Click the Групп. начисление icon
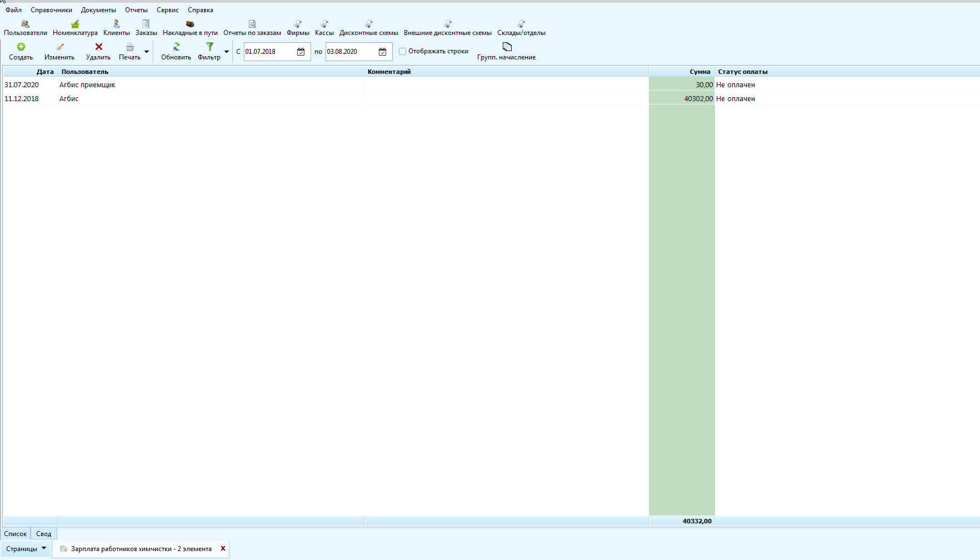The height and width of the screenshot is (560, 980). coord(507,47)
